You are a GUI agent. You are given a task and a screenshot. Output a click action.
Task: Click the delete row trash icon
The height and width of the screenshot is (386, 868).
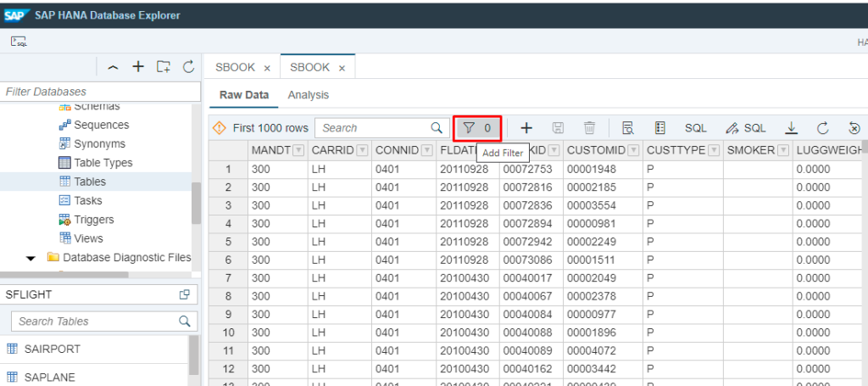click(x=589, y=128)
